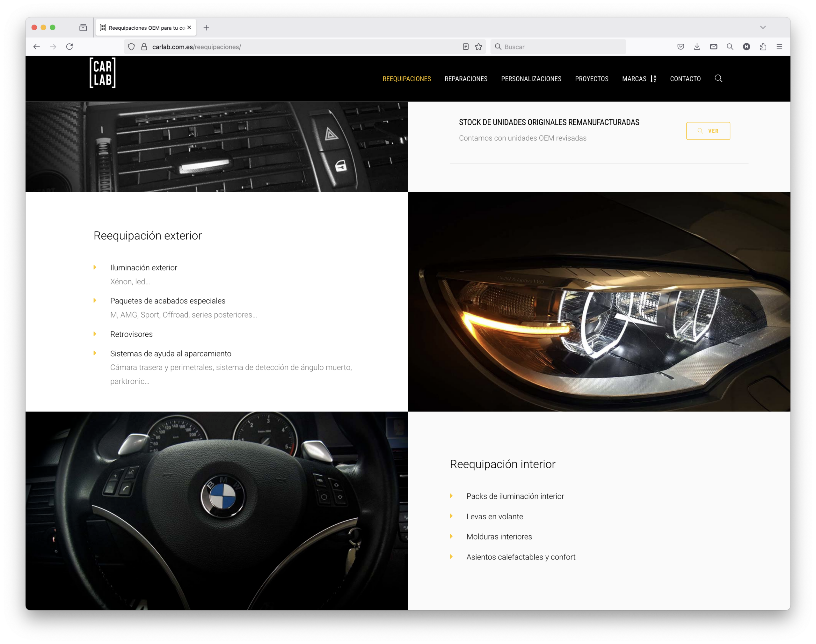Screen dimensions: 816x644
Task: Go to REPARACIONES menu item
Action: [466, 79]
